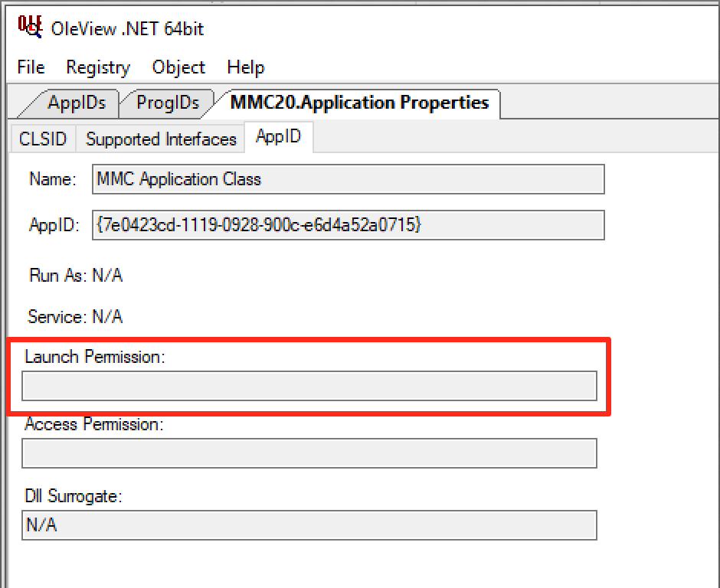Image resolution: width=720 pixels, height=588 pixels.
Task: Open the Supported Interfaces sub-tab
Action: 161,139
